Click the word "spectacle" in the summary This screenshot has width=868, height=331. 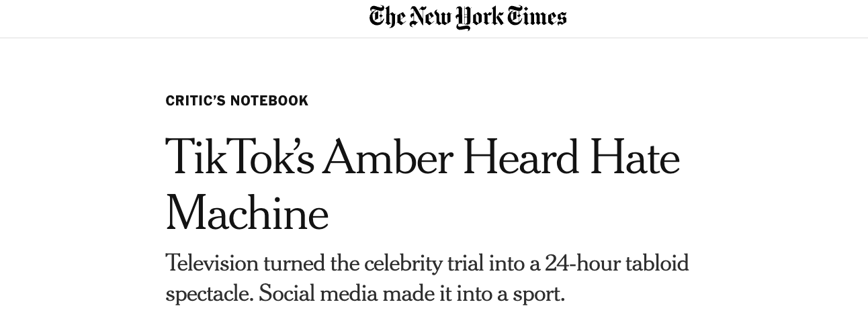[x=208, y=293]
